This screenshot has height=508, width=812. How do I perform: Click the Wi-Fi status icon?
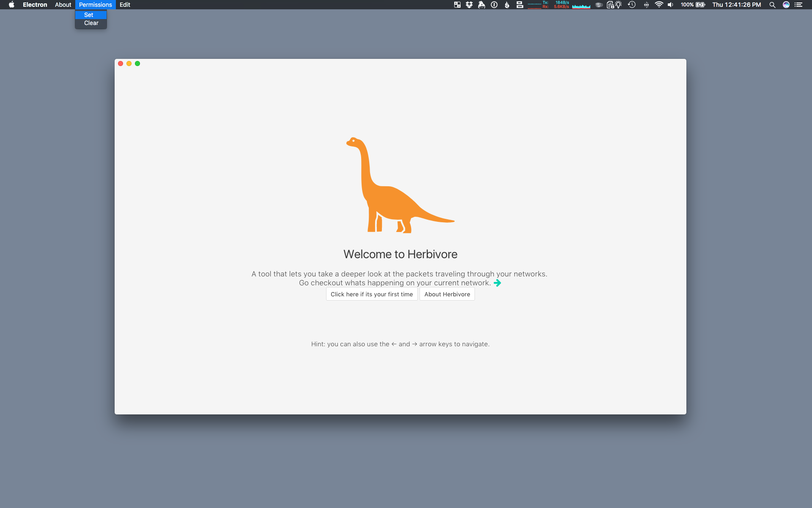658,5
